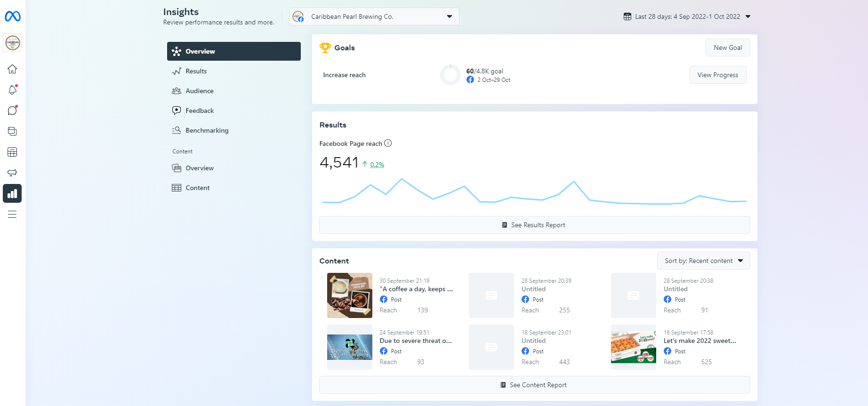
Task: Click the trophy icon next to Goals
Action: click(x=325, y=48)
